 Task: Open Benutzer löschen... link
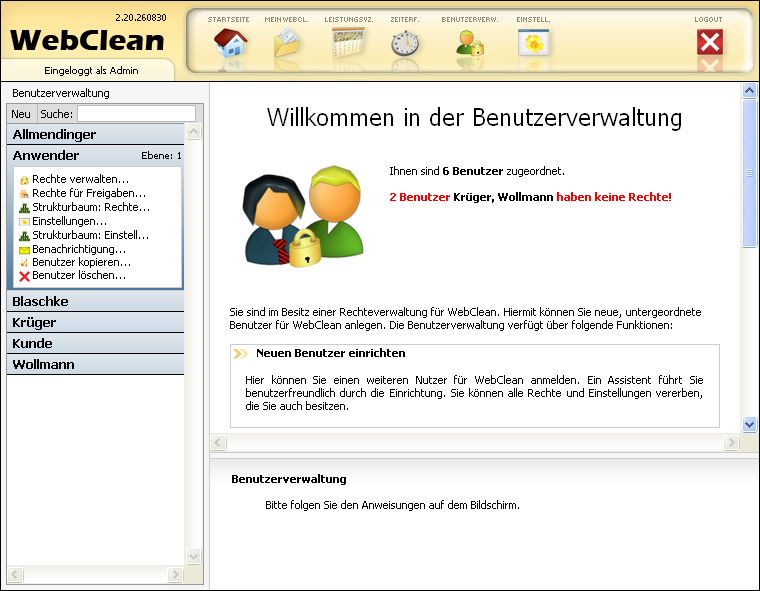pos(79,275)
